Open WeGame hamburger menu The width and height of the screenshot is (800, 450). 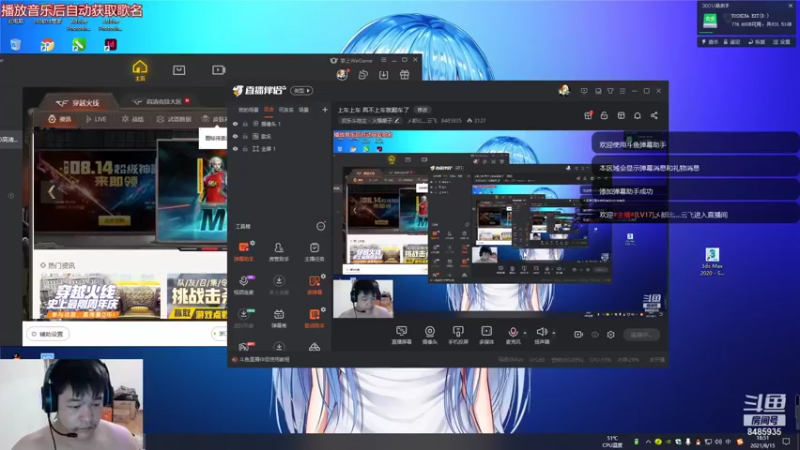tap(384, 60)
